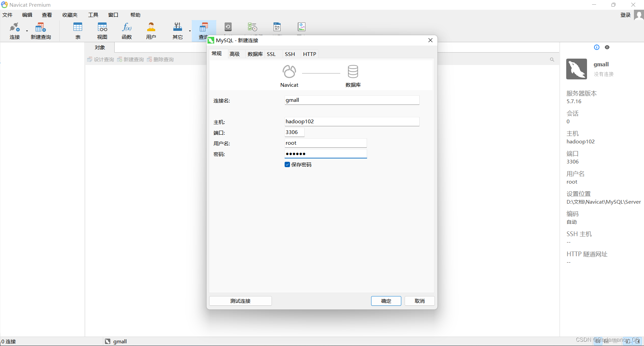
Task: Click the 主机 field containing hadoop102
Action: (x=352, y=122)
